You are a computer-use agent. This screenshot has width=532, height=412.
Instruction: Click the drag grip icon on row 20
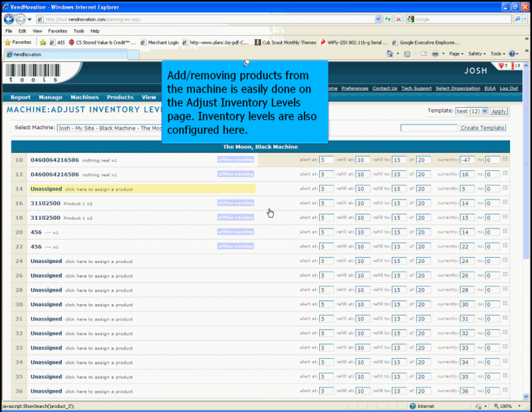pyautogui.click(x=505, y=231)
